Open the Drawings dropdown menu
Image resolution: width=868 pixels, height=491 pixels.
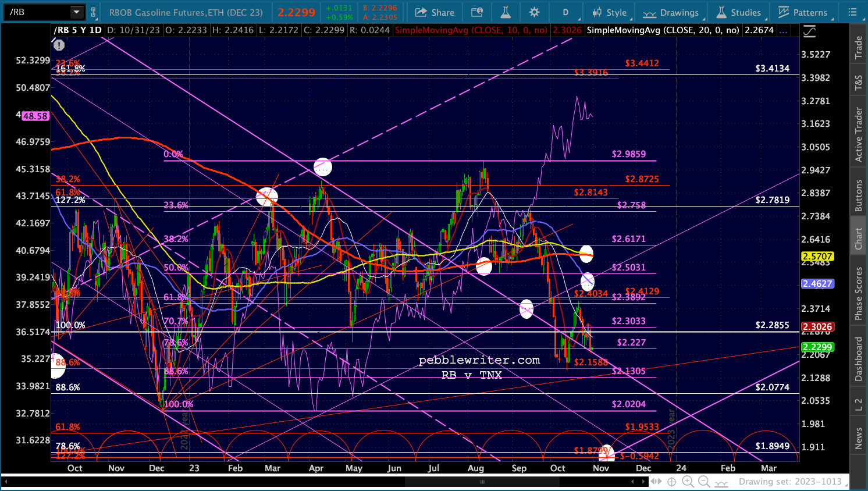pos(671,12)
